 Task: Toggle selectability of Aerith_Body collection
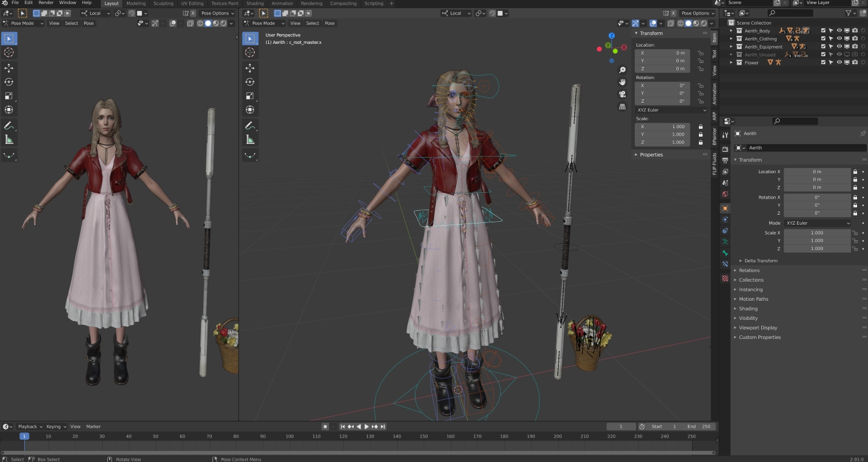point(831,31)
